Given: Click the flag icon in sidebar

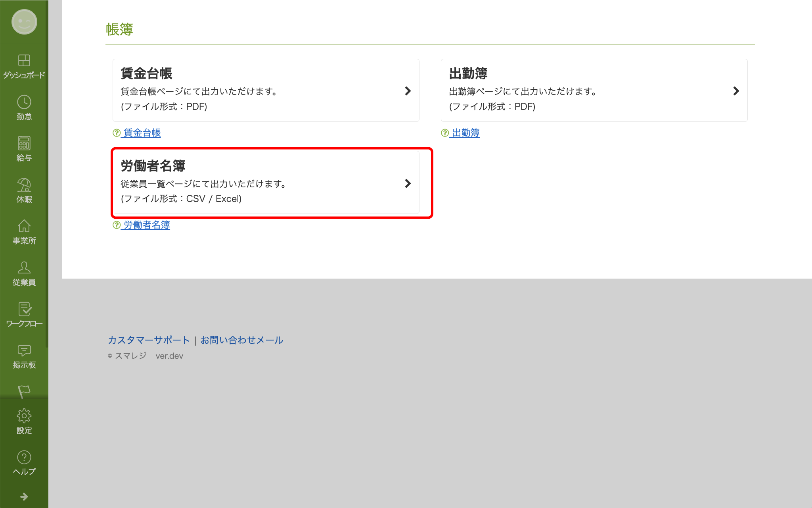Looking at the screenshot, I should point(24,391).
